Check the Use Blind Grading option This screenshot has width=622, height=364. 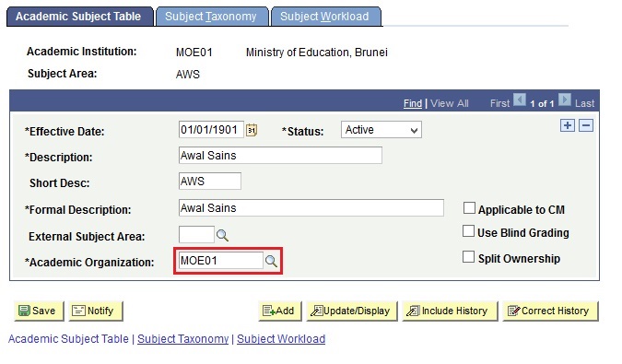(x=468, y=231)
